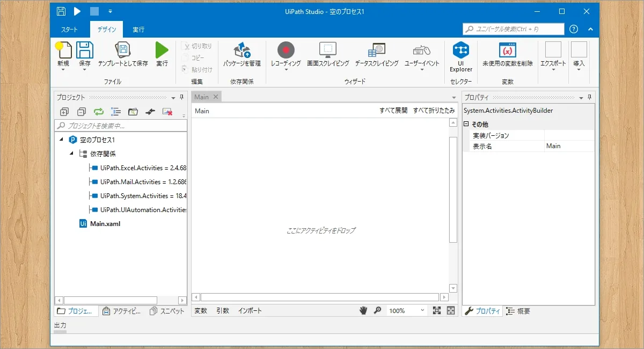Screen dimensions: 644x349
Task: Open the help question mark icon
Action: 574,29
